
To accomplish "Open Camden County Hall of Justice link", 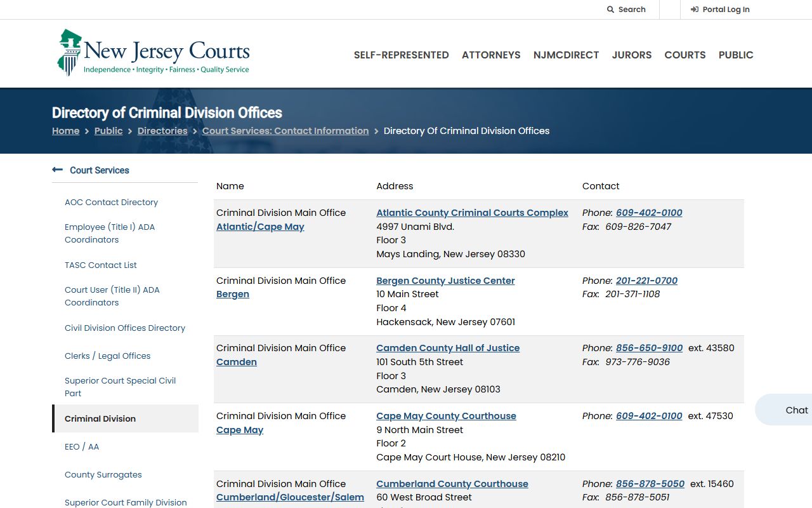I will coord(448,348).
